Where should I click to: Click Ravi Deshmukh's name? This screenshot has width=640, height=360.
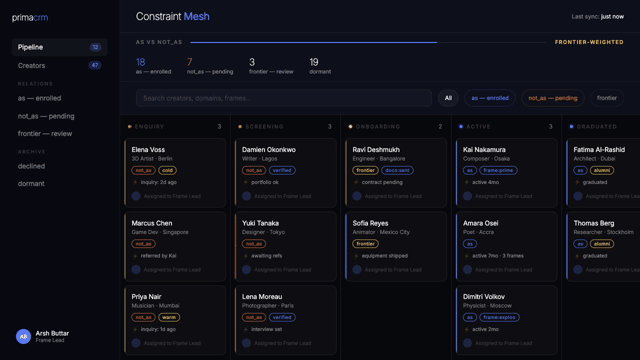pos(376,150)
